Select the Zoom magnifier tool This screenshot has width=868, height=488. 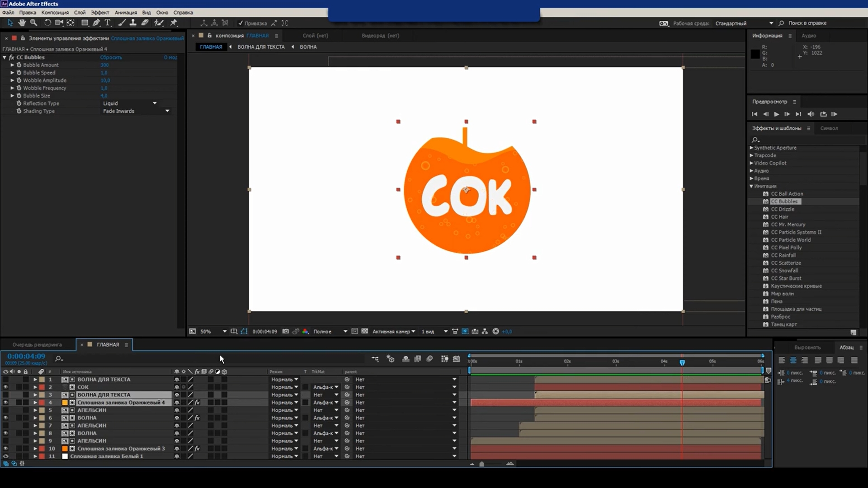tap(33, 23)
